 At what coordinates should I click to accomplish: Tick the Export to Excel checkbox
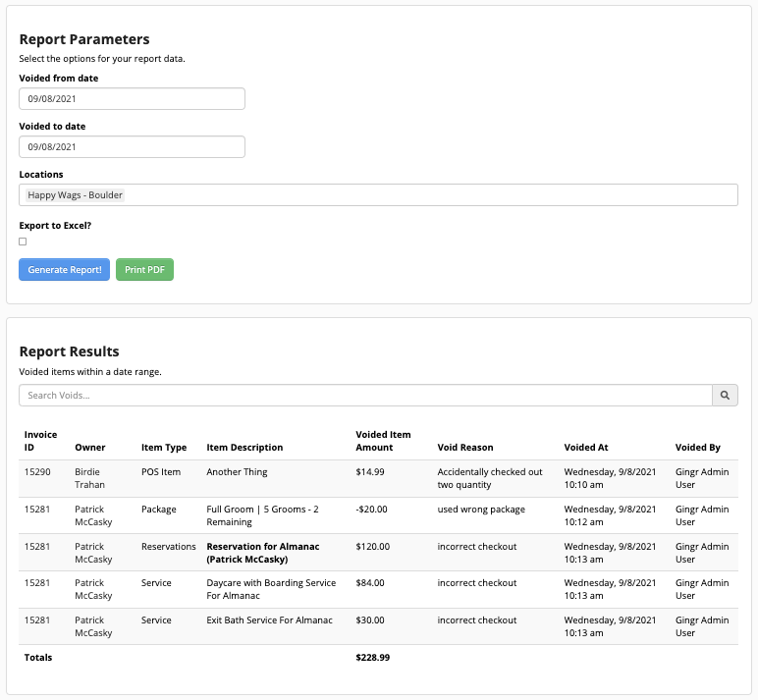click(x=23, y=242)
